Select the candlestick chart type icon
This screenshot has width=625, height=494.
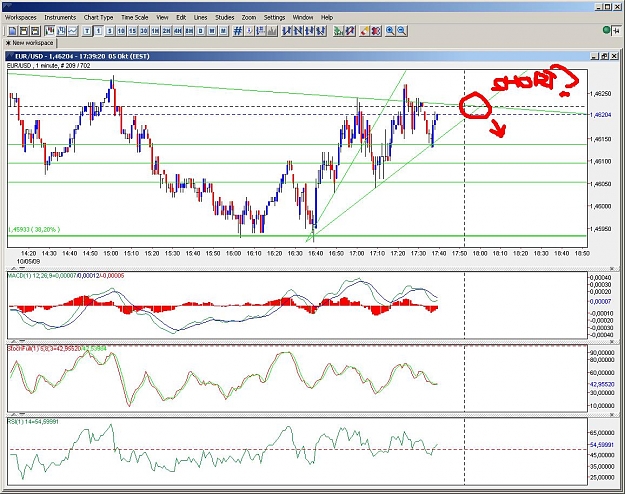tap(49, 31)
